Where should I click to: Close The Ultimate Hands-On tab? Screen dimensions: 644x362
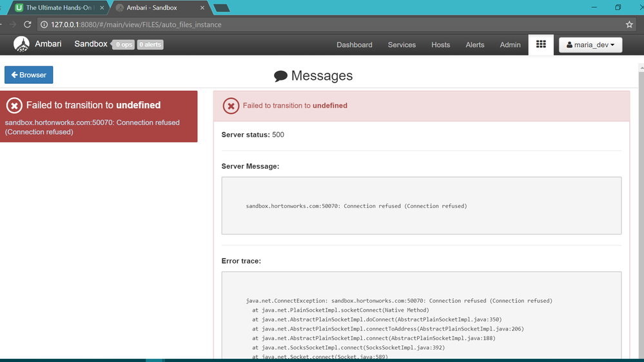pyautogui.click(x=102, y=8)
